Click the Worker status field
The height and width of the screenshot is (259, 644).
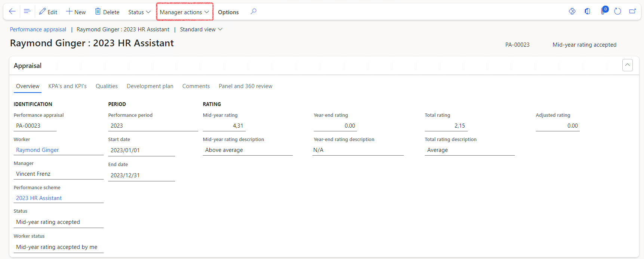[x=59, y=247]
